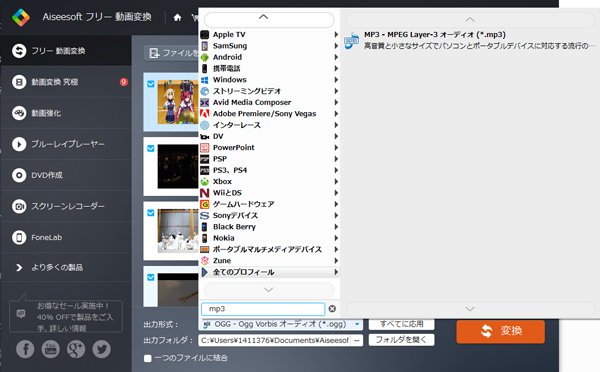Click the ゲームハードウェア icon
This screenshot has width=600, height=372.
click(x=205, y=204)
